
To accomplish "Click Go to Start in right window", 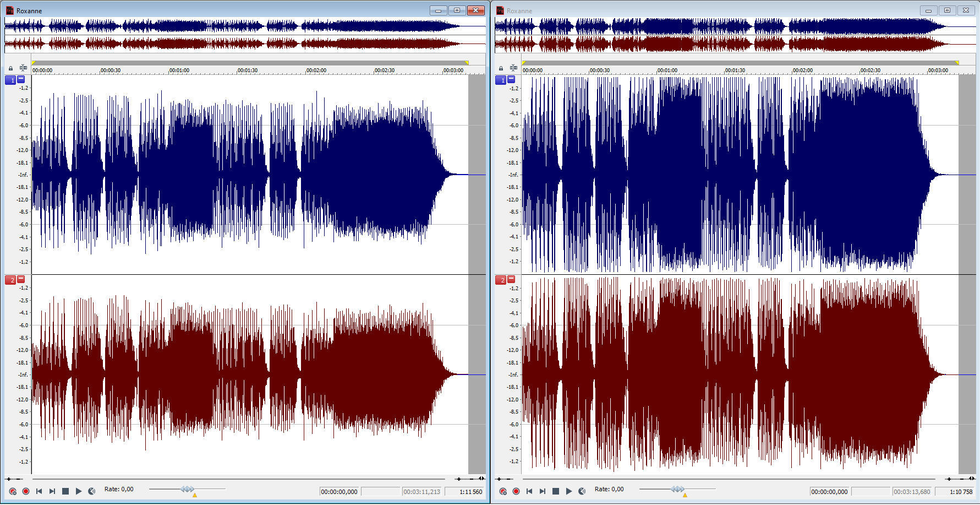I will tap(529, 491).
